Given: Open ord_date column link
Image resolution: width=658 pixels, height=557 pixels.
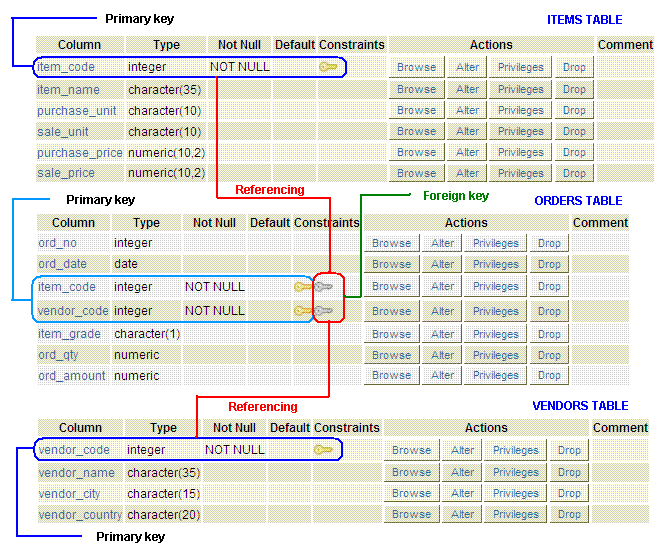Looking at the screenshot, I should (x=63, y=264).
